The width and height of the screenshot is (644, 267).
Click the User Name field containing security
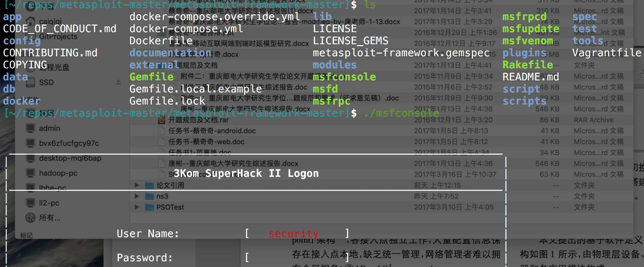coord(294,233)
